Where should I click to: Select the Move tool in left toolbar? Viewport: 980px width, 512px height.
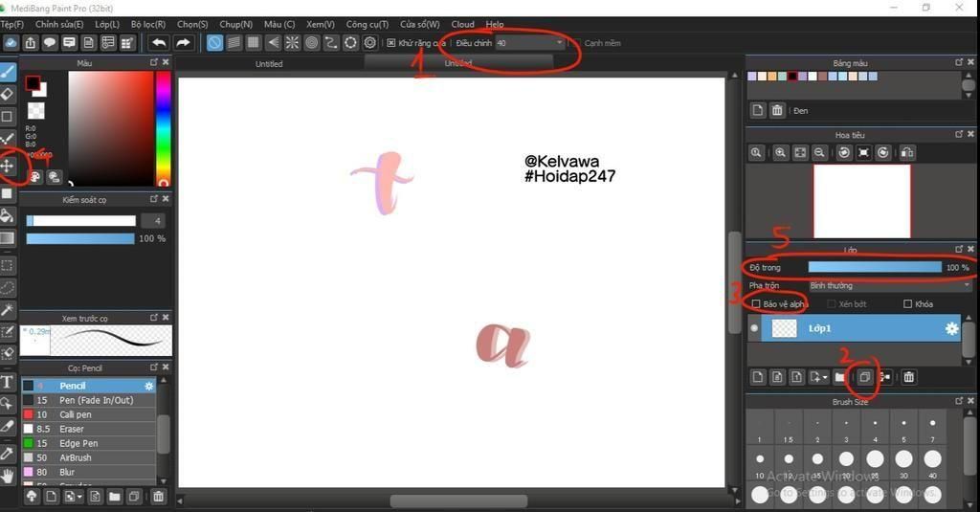coord(8,166)
